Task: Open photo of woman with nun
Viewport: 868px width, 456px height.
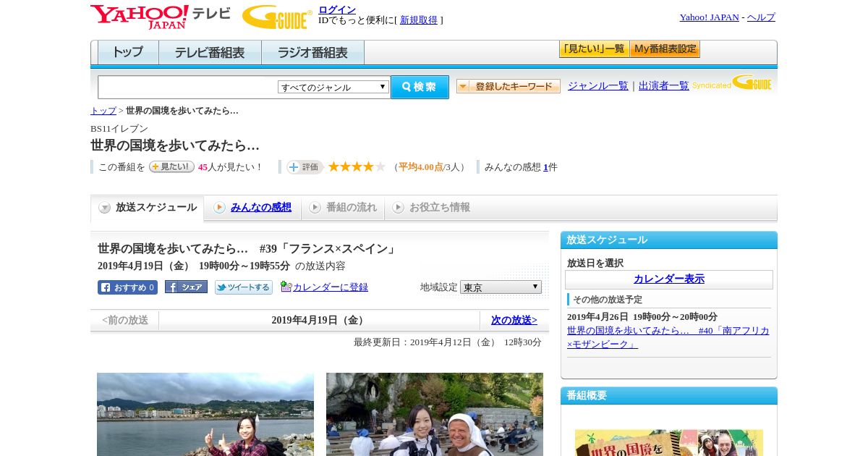Action: pos(435,414)
